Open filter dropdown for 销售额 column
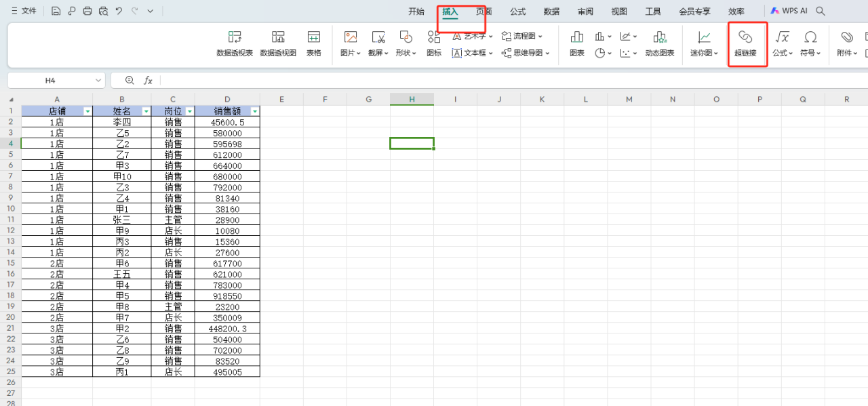Image resolution: width=868 pixels, height=406 pixels. coord(254,111)
